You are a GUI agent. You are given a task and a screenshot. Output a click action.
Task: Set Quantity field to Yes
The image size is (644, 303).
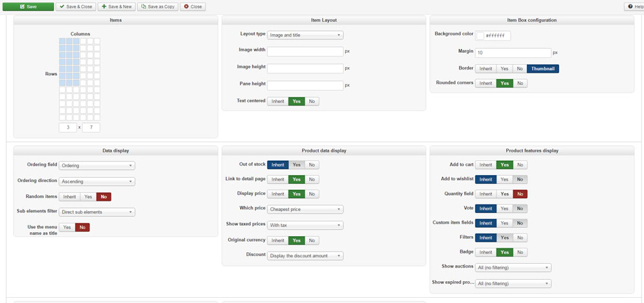click(x=504, y=194)
